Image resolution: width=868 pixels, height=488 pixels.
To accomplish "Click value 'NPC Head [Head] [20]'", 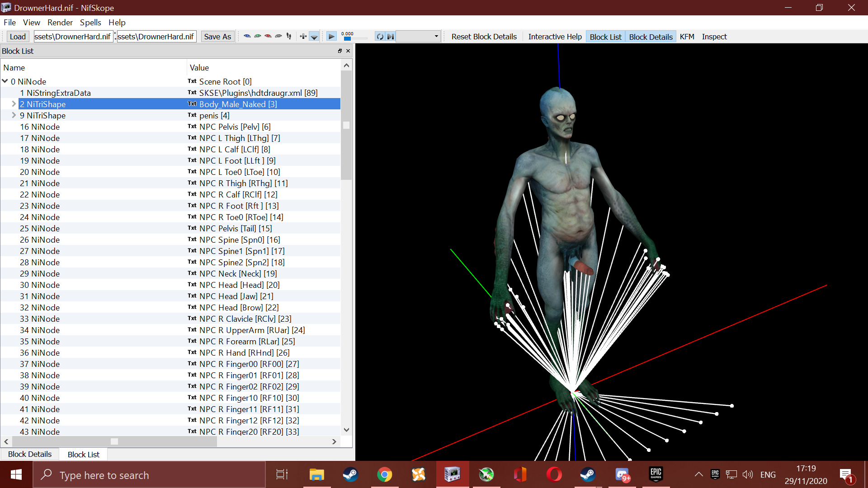I will (239, 285).
